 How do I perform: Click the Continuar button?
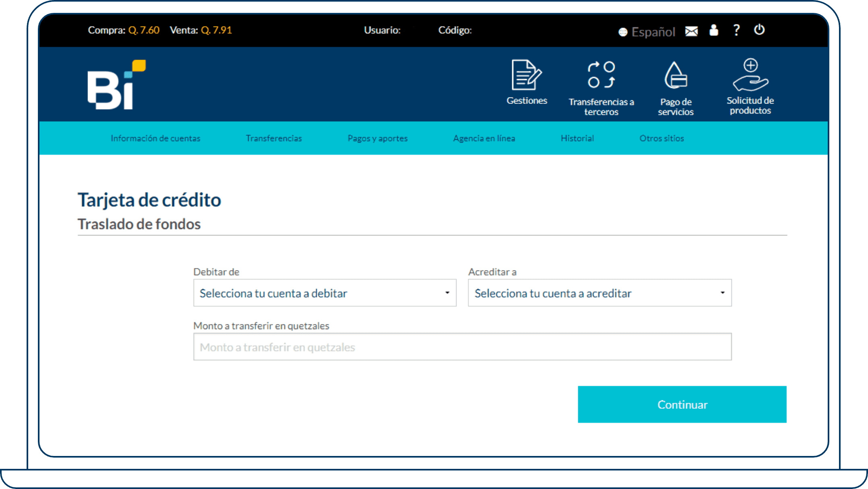pos(682,404)
